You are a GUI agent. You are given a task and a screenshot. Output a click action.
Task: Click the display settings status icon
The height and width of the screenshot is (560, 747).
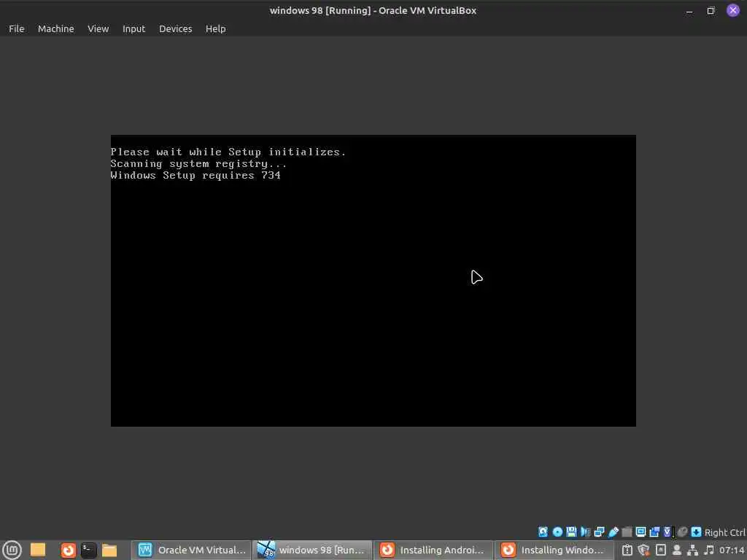pyautogui.click(x=640, y=532)
